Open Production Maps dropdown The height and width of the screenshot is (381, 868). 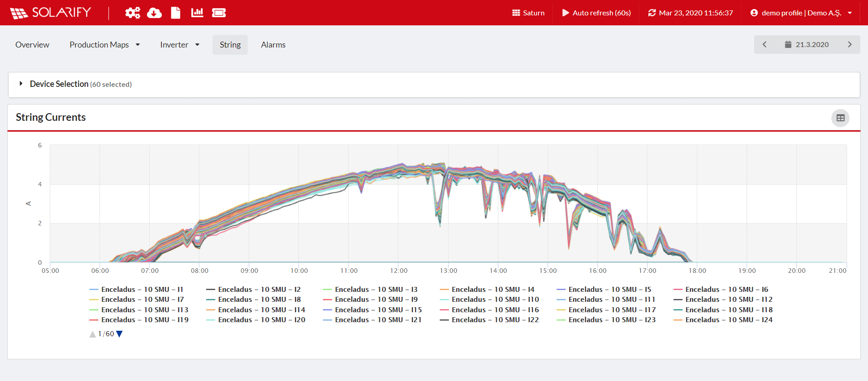click(105, 45)
